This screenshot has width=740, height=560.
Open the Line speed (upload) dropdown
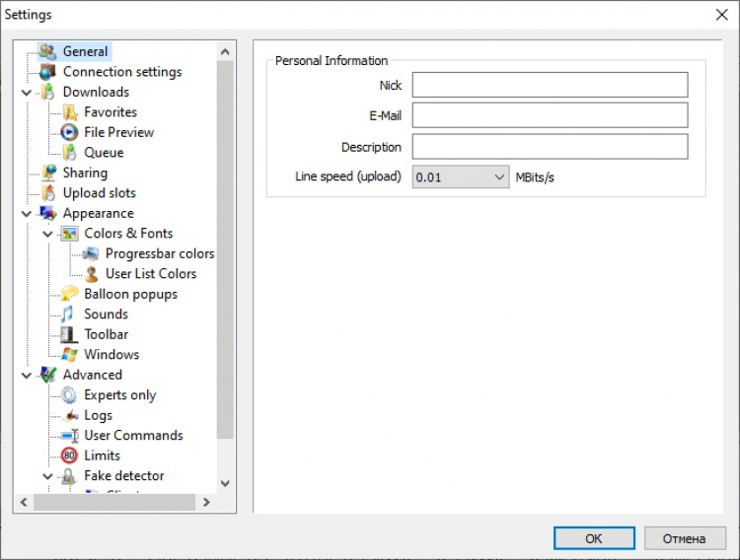point(461,176)
